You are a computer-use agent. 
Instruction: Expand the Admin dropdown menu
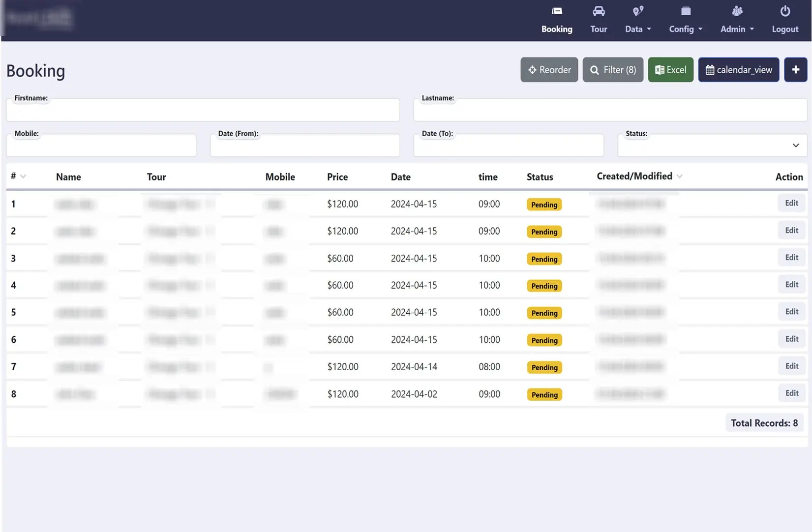[x=737, y=20]
